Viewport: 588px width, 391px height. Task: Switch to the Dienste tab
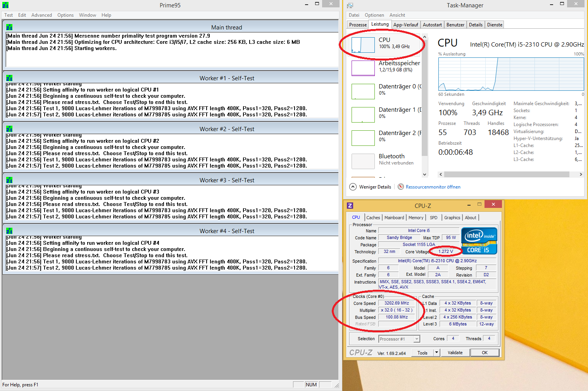click(x=495, y=25)
